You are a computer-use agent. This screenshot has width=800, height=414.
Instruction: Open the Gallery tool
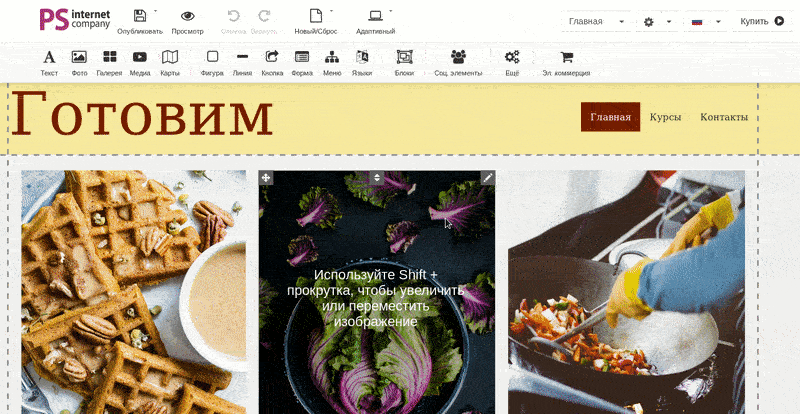click(109, 58)
